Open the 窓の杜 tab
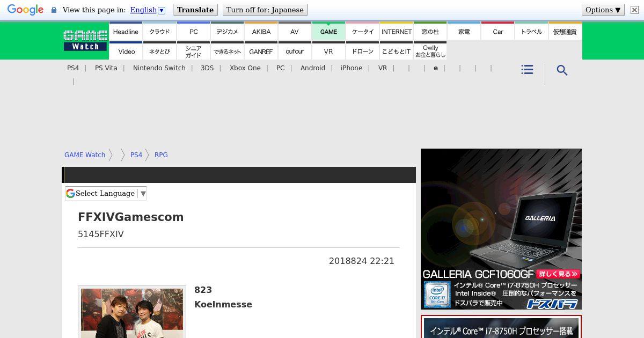This screenshot has width=644, height=338. tap(430, 32)
